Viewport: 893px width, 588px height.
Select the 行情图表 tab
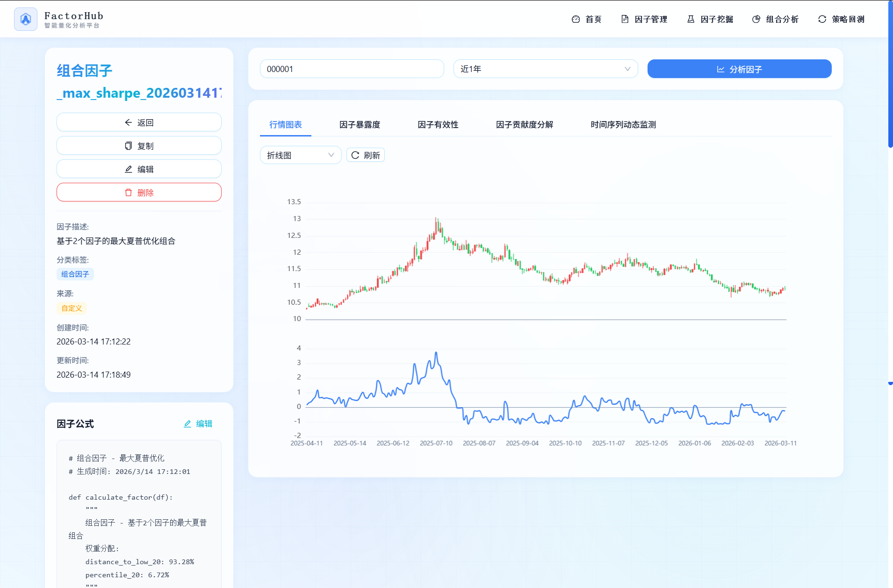[x=286, y=125]
